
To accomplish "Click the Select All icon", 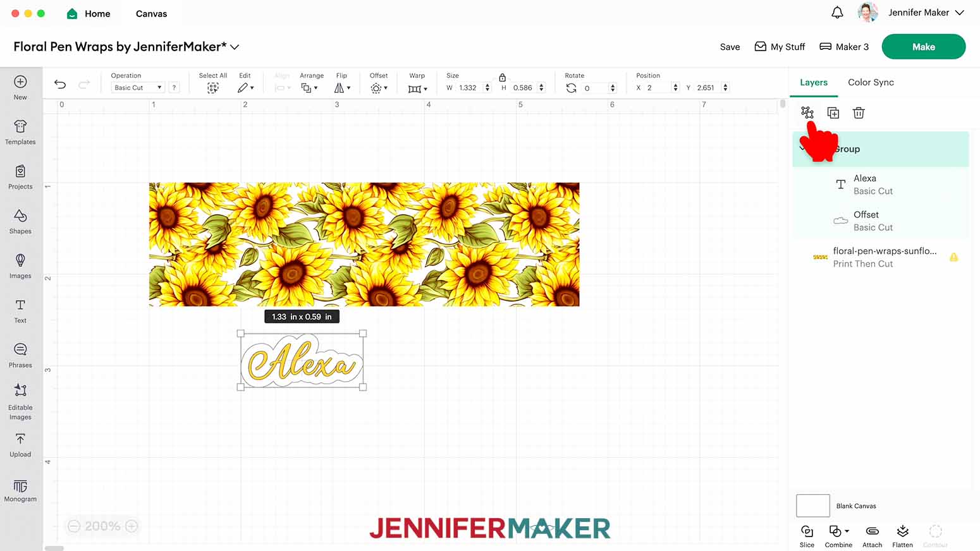I will [213, 88].
